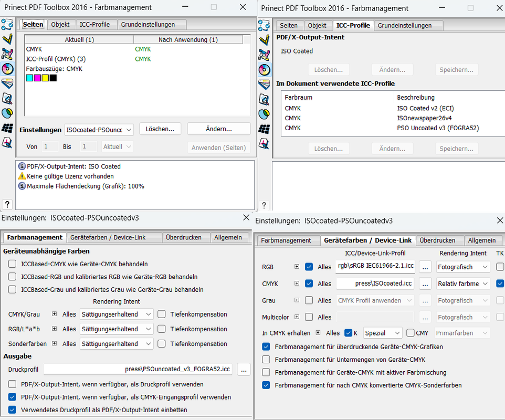Open the Allgemein tab in the Device-Link settings panel
This screenshot has height=420, width=505.
pyautogui.click(x=482, y=240)
